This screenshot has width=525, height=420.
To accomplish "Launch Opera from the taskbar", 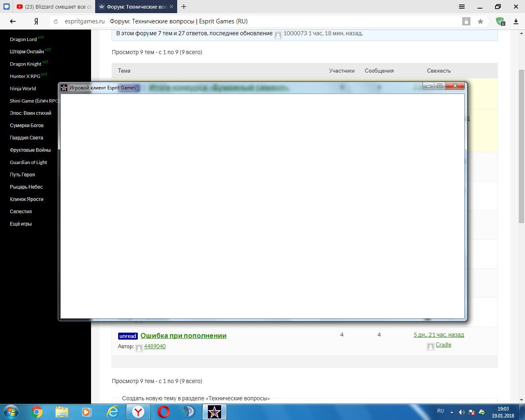I will 164,412.
